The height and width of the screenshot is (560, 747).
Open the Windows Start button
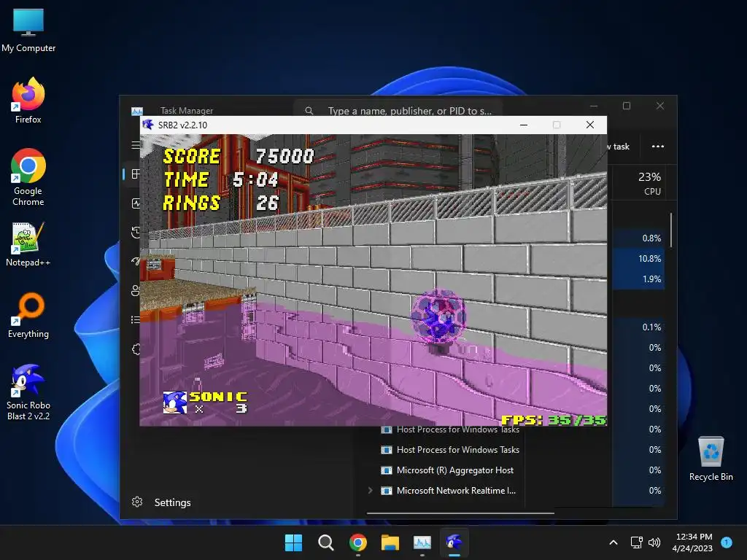(293, 542)
